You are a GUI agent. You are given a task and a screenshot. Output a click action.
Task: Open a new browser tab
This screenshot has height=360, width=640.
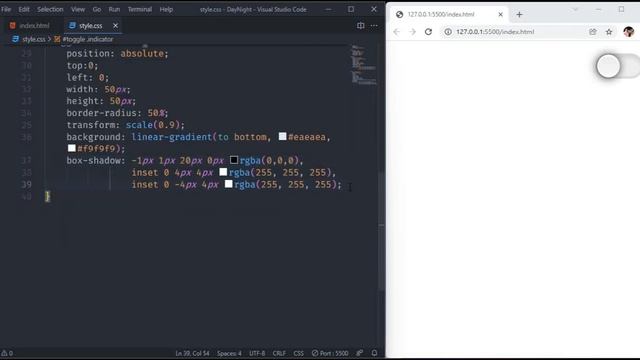519,15
